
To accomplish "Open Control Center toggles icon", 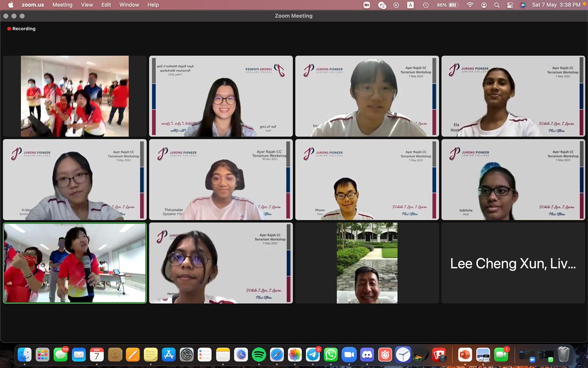I will coord(510,5).
